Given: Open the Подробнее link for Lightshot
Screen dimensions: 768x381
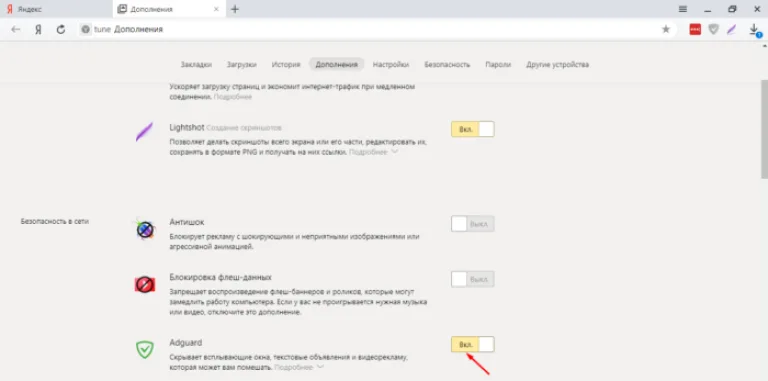Looking at the screenshot, I should [368, 152].
